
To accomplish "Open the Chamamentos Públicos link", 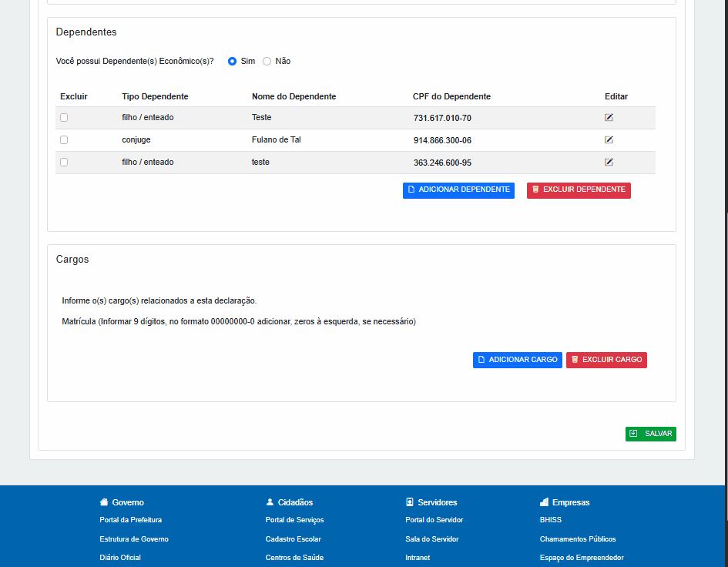I will 578,538.
